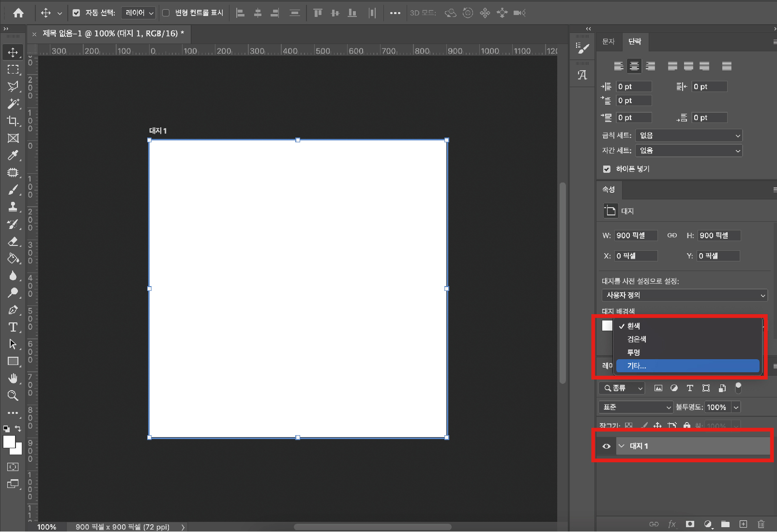Open the 표준 blend mode dropdown
The image size is (777, 532).
tap(636, 408)
